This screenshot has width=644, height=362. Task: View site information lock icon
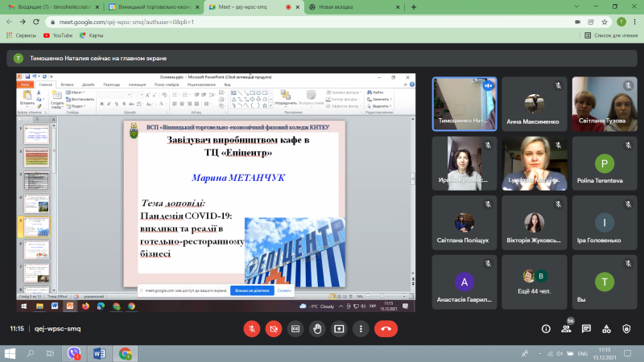[52, 23]
